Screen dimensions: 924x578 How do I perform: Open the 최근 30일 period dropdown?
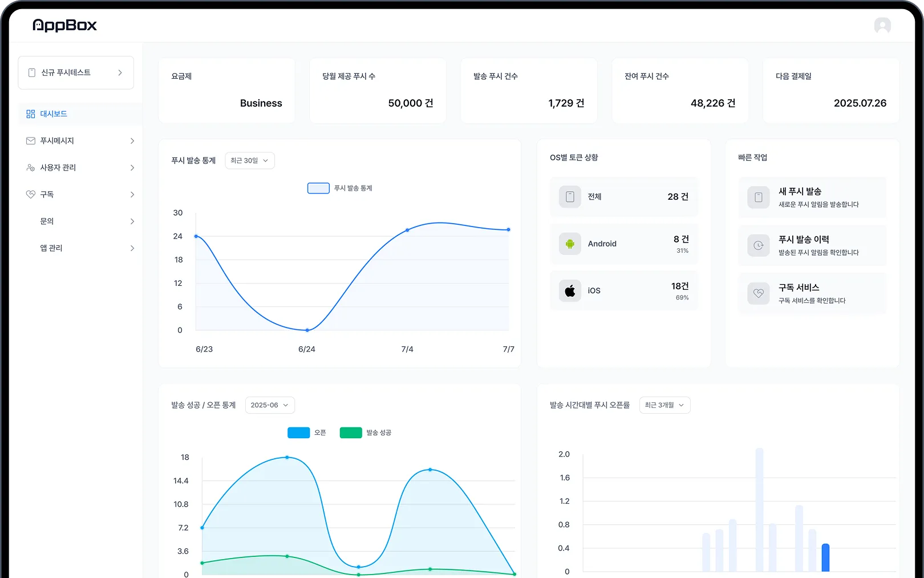pos(249,161)
